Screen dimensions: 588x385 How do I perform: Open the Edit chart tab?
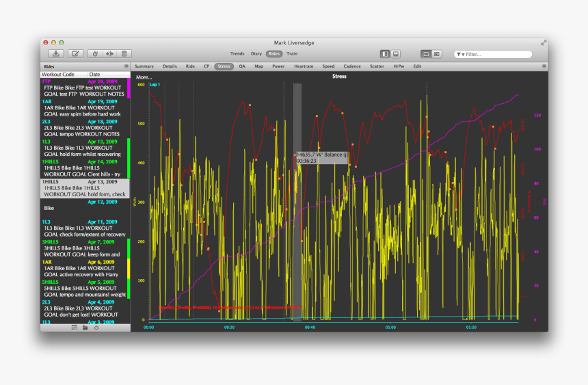point(417,66)
